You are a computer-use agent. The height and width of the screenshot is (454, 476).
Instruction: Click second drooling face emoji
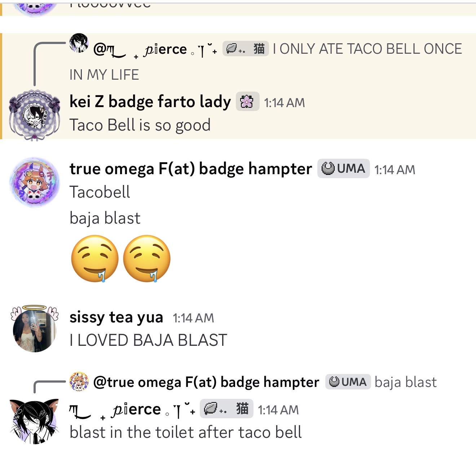pyautogui.click(x=147, y=259)
